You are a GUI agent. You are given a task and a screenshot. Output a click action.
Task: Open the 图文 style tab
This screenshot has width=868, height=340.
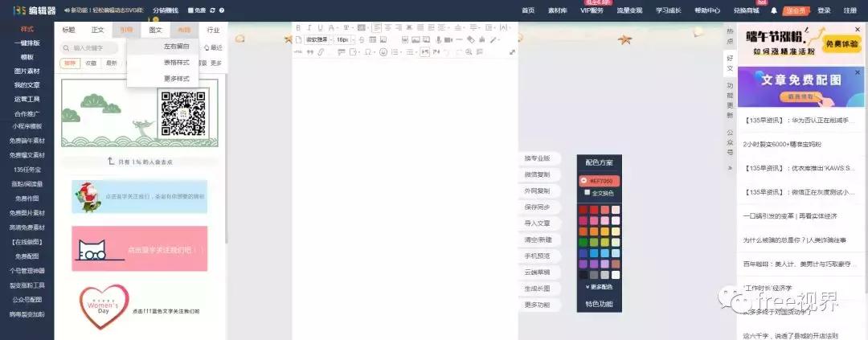[156, 30]
